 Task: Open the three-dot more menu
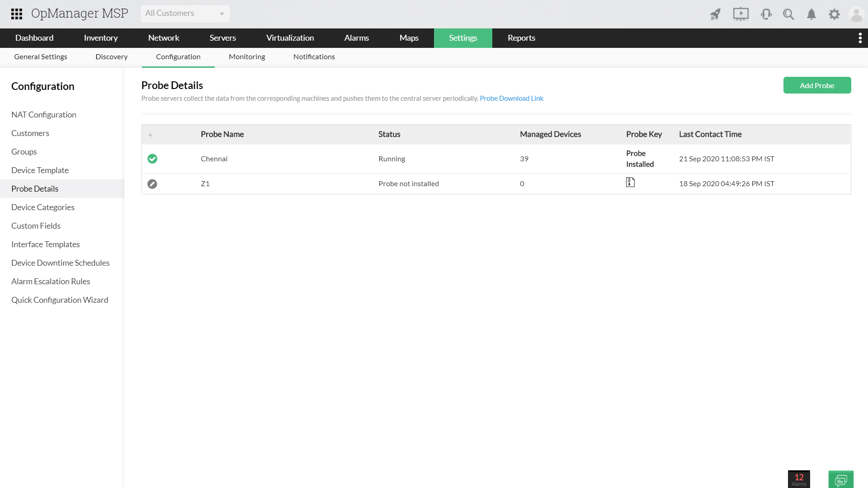(860, 38)
